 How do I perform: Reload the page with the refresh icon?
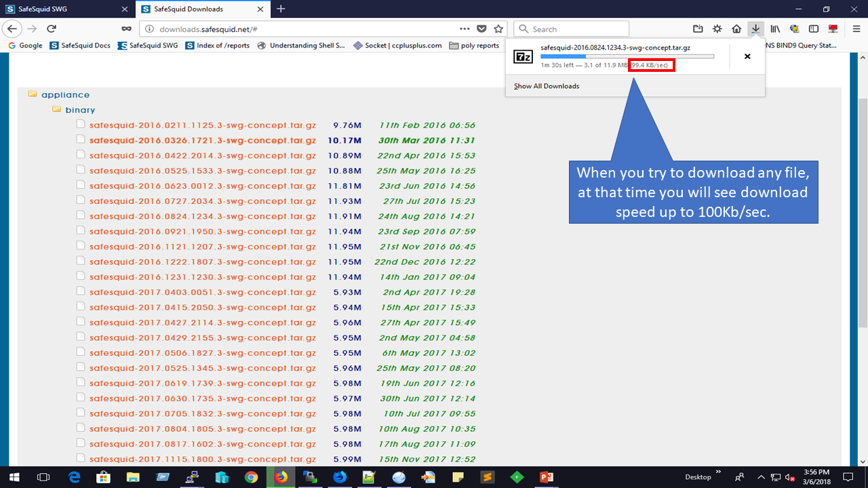[52, 28]
